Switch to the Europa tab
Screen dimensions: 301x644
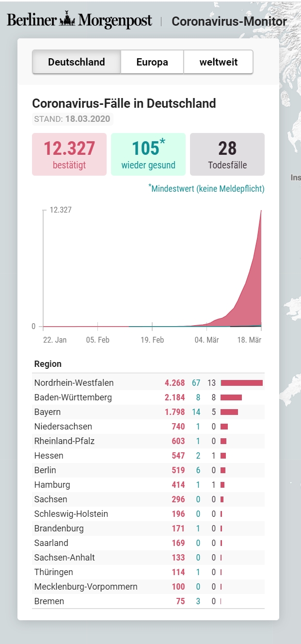pyautogui.click(x=152, y=62)
